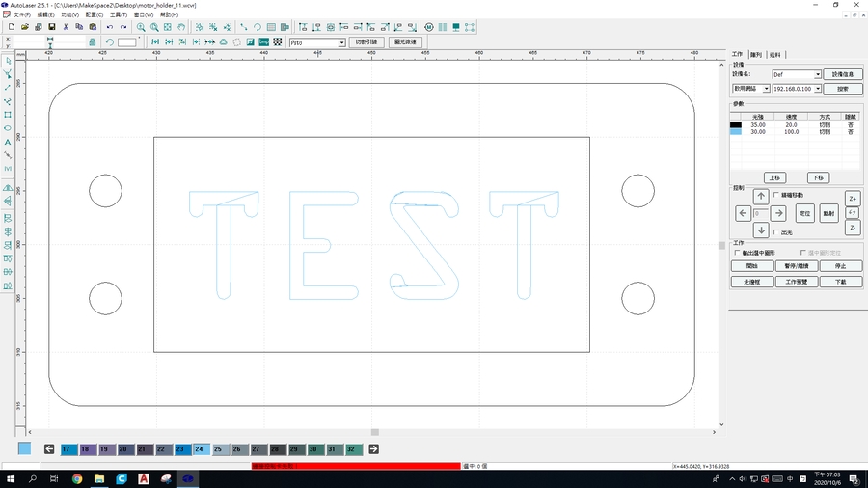This screenshot has height=488, width=868.
Task: Toggle the 出光 laser emit checkbox
Action: point(776,232)
